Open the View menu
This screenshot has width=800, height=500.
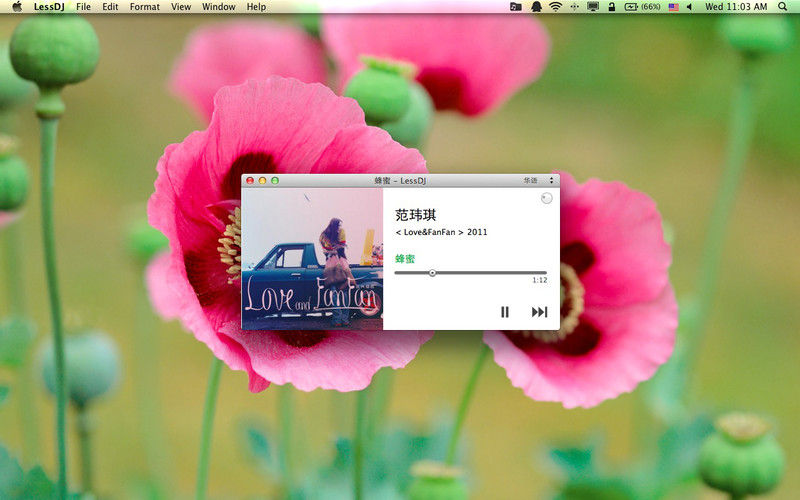coord(181,7)
